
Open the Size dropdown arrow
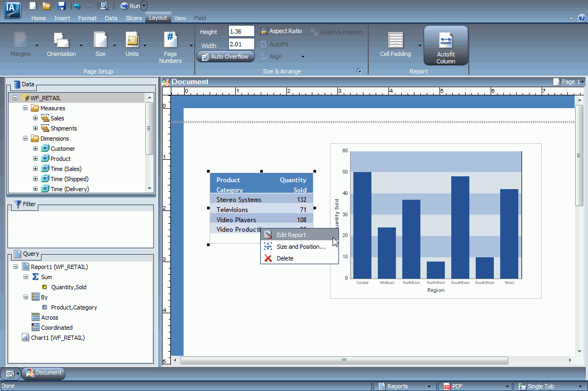(114, 45)
